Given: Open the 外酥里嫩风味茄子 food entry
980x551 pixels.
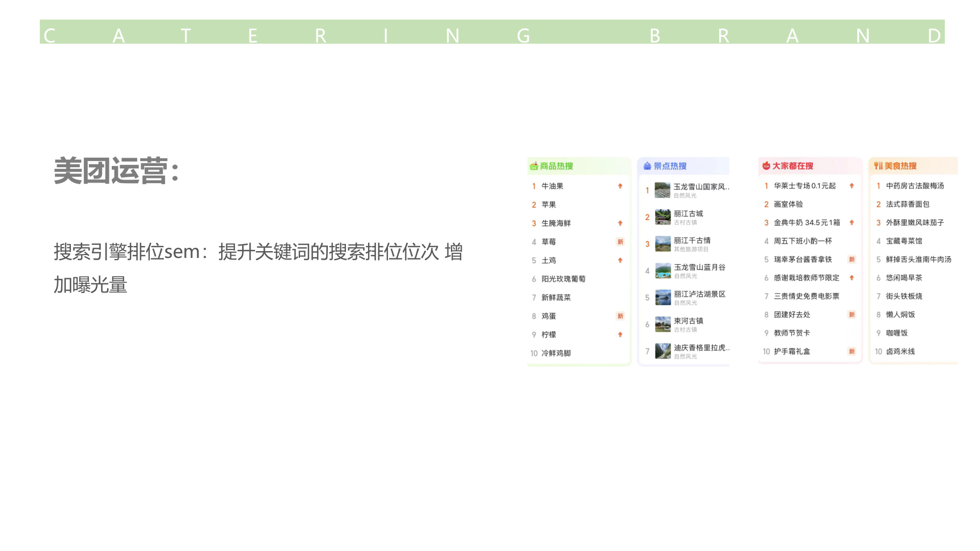Looking at the screenshot, I should [915, 222].
